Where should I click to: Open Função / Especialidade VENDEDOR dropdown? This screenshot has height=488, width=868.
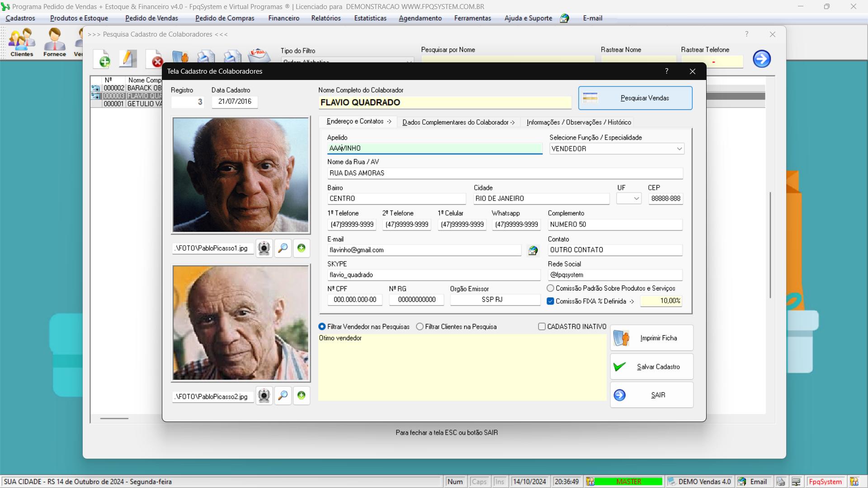tap(617, 149)
